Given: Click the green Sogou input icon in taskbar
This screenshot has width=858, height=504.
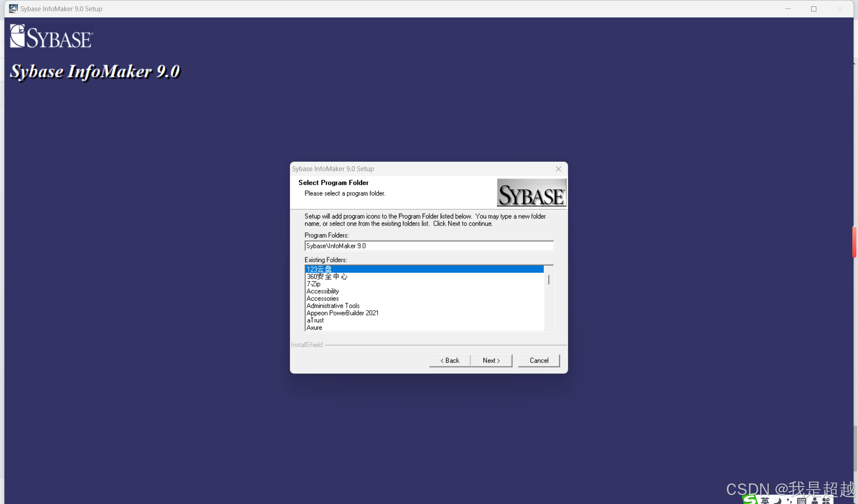Looking at the screenshot, I should [750, 500].
